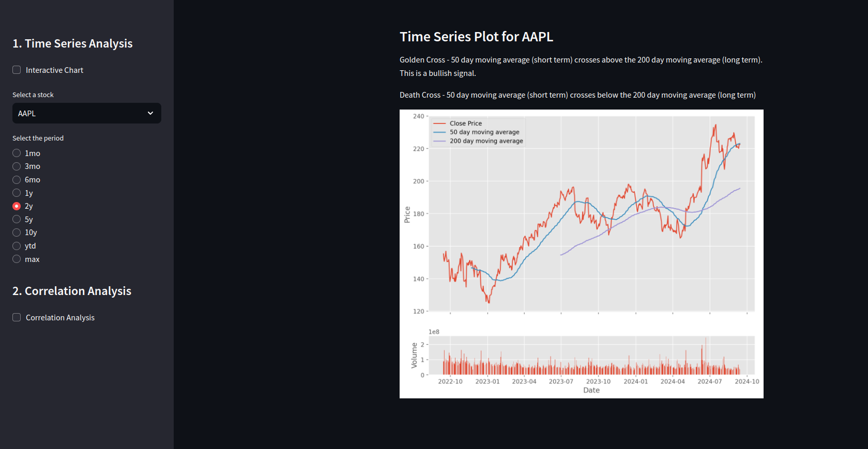Image resolution: width=868 pixels, height=449 pixels.
Task: Select the ytd period option
Action: coord(17,246)
